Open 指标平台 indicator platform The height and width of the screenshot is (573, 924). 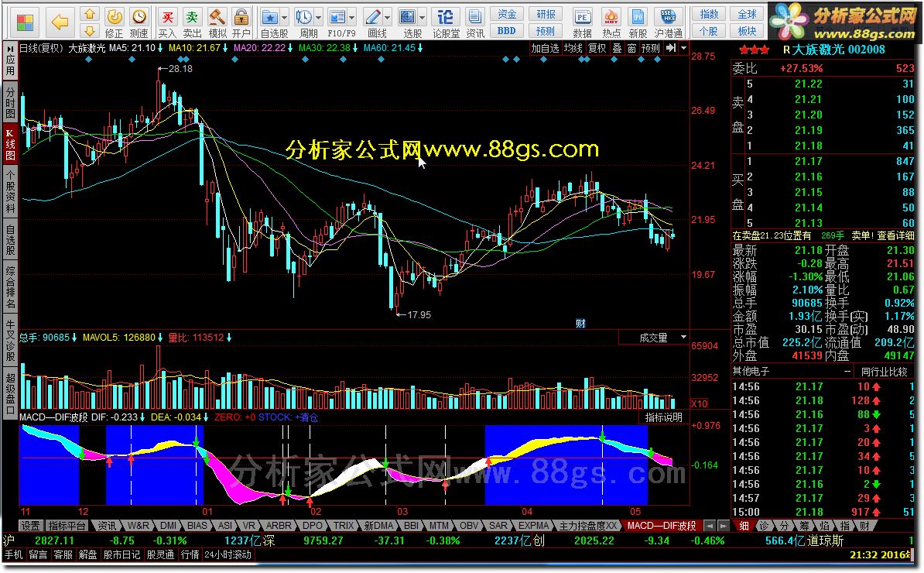tap(67, 525)
